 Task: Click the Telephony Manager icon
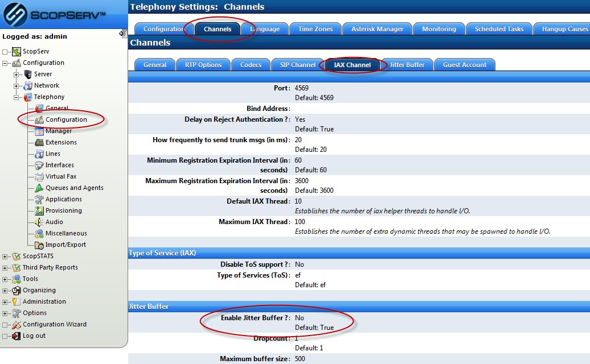tap(39, 131)
